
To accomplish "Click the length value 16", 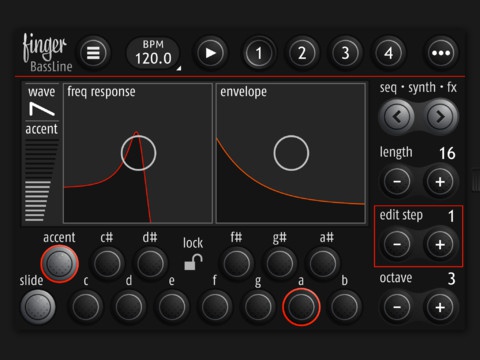I will (447, 153).
